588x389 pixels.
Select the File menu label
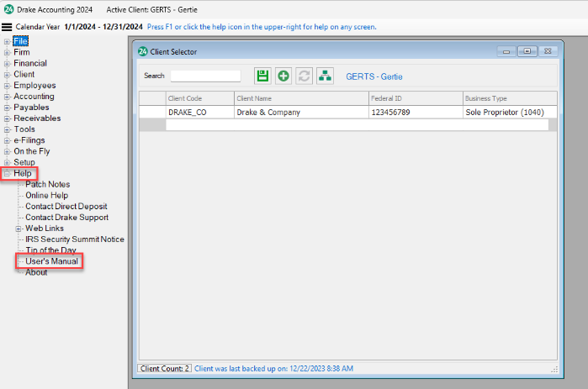21,41
